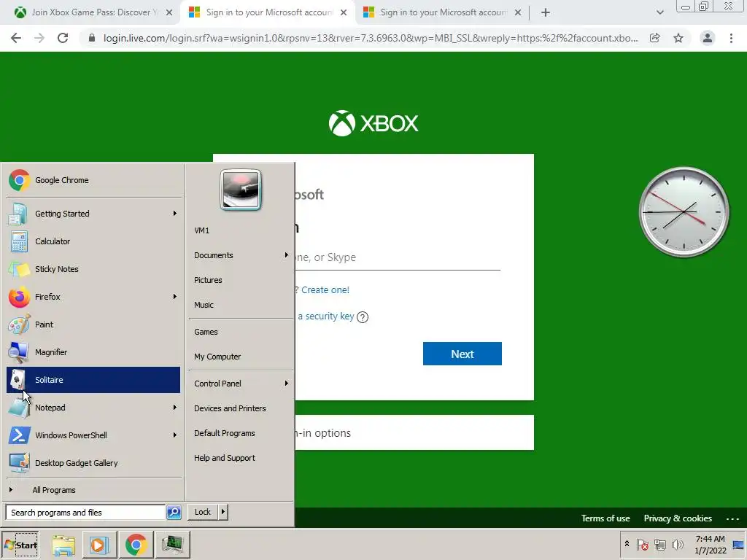The image size is (747, 560).
Task: Launch Windows PowerShell icon
Action: (x=18, y=435)
